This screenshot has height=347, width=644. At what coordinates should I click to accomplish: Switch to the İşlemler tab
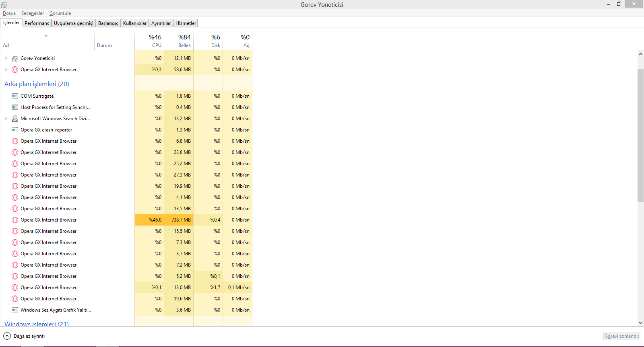tap(11, 23)
